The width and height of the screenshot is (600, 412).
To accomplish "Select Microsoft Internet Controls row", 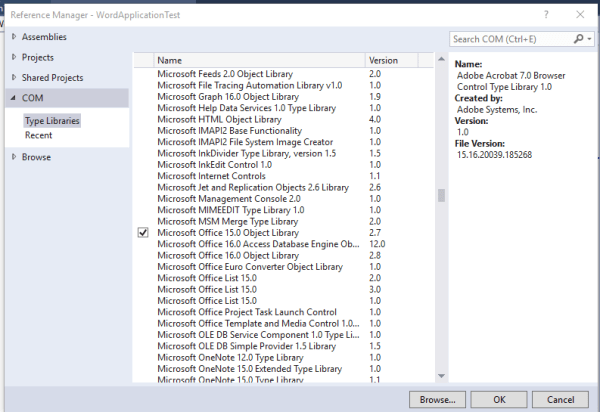I will tap(284, 176).
